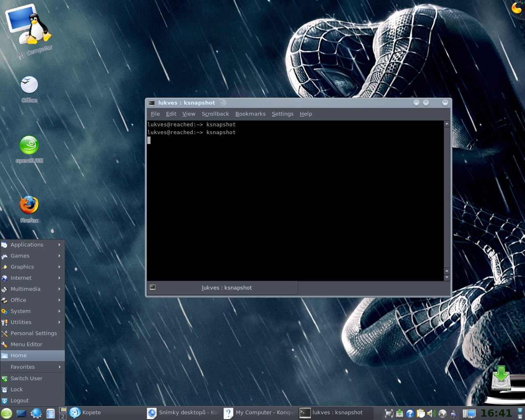Launch Firefox from the desktop icon
The image size is (525, 420).
click(29, 209)
